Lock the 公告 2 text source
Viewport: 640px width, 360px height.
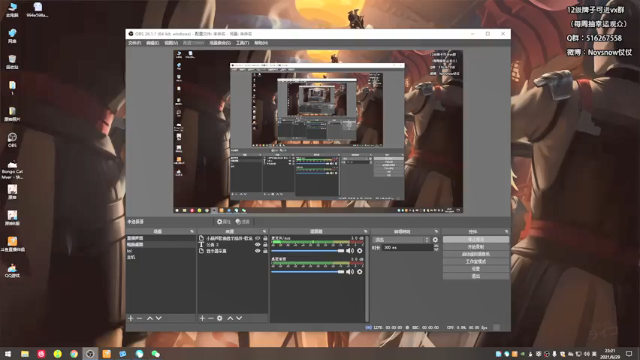coord(265,244)
